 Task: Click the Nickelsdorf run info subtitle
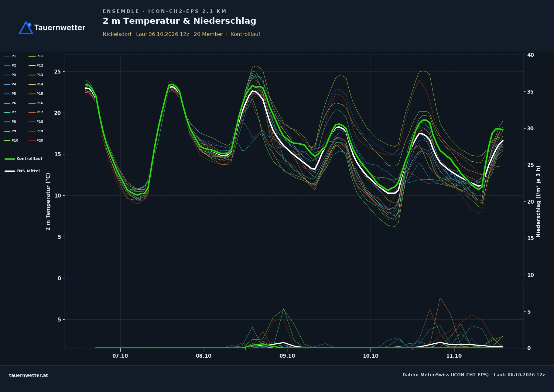click(181, 34)
